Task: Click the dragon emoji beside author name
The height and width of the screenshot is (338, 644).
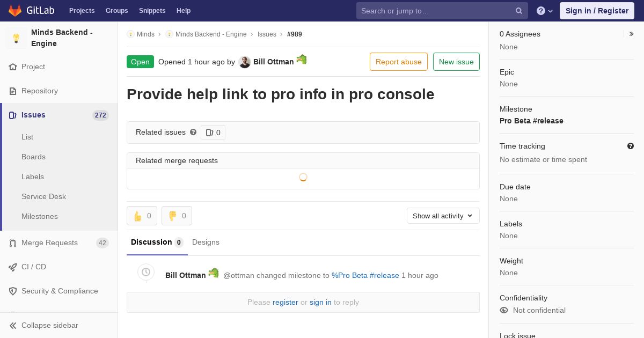Action: click(x=302, y=60)
